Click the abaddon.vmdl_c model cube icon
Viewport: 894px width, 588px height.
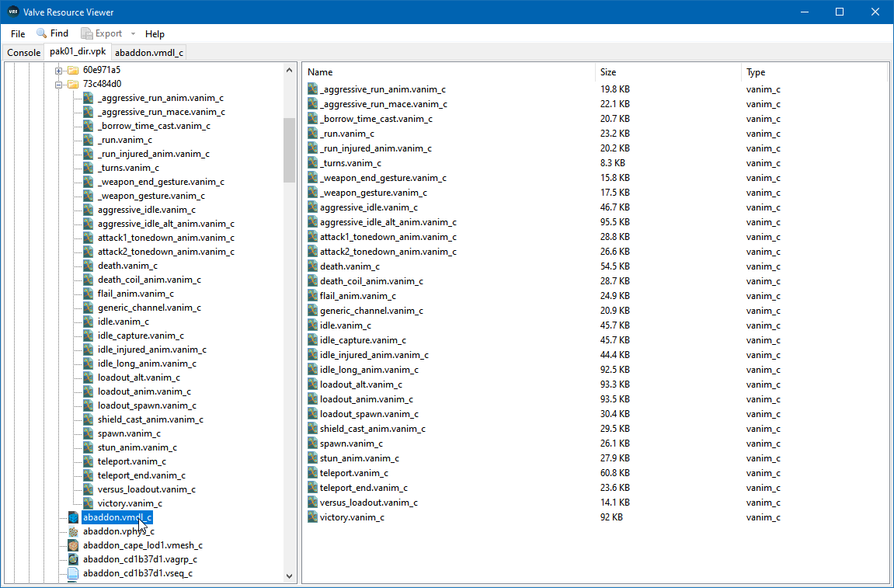74,517
